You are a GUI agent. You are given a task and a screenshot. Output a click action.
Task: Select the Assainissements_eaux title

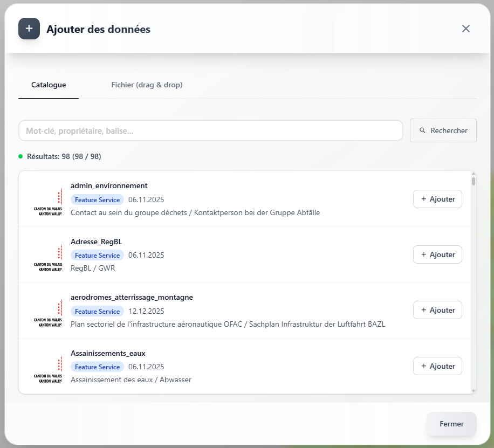pos(108,353)
